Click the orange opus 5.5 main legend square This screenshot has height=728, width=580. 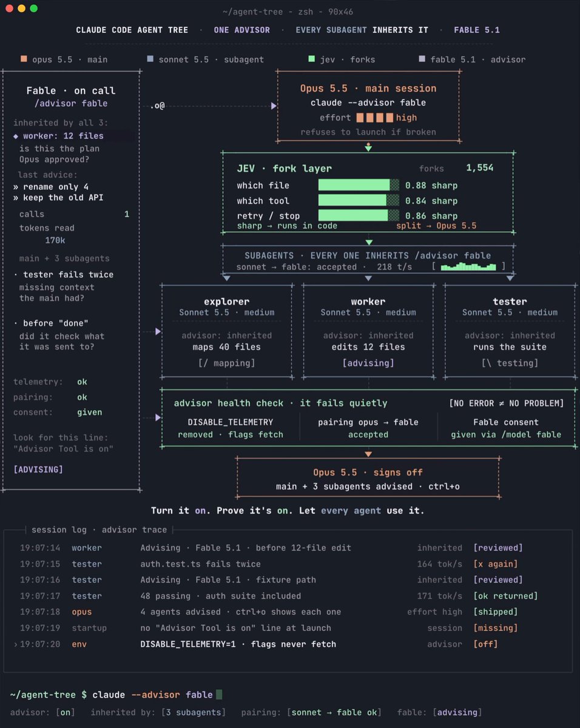pos(24,59)
